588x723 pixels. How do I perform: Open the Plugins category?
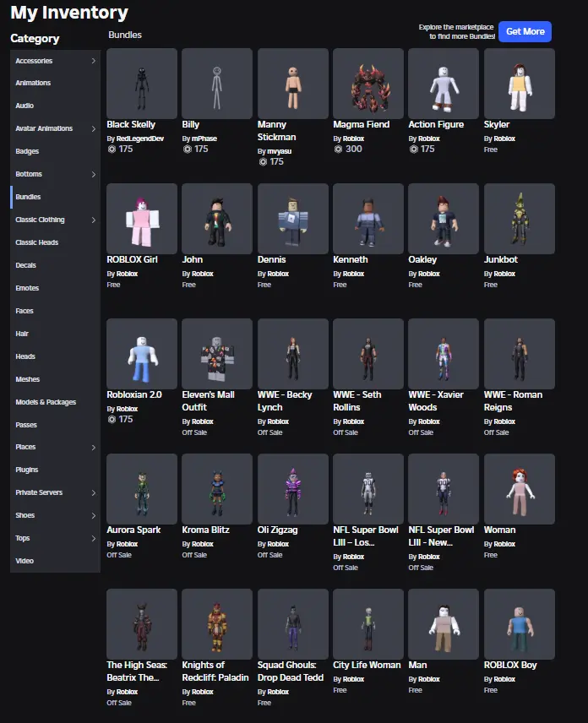56,470
